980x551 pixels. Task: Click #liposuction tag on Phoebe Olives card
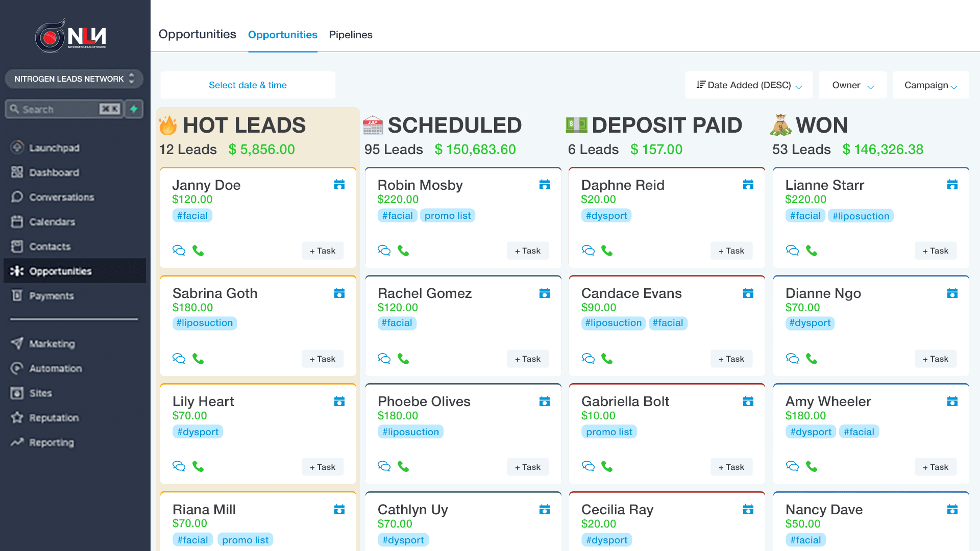click(410, 432)
